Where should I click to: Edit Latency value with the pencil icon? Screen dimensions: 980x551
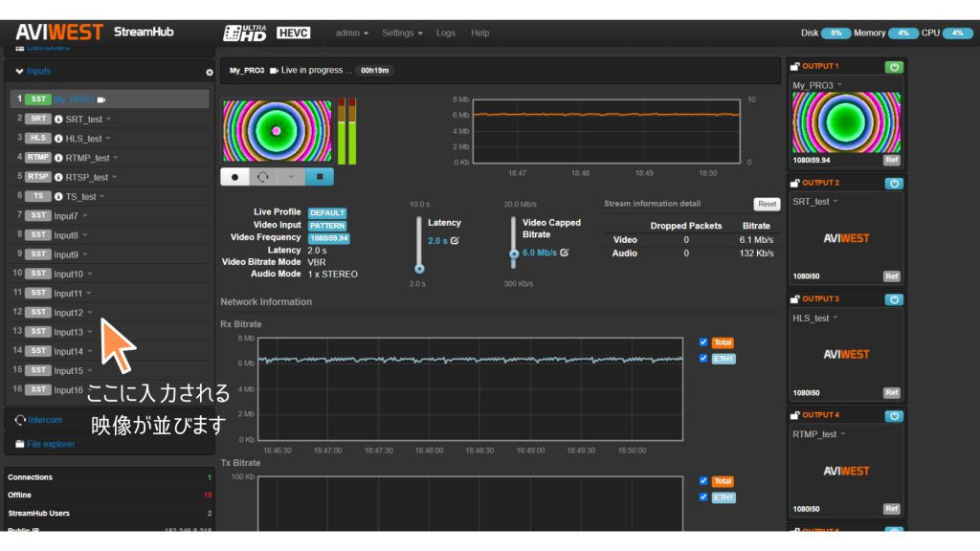pyautogui.click(x=455, y=240)
